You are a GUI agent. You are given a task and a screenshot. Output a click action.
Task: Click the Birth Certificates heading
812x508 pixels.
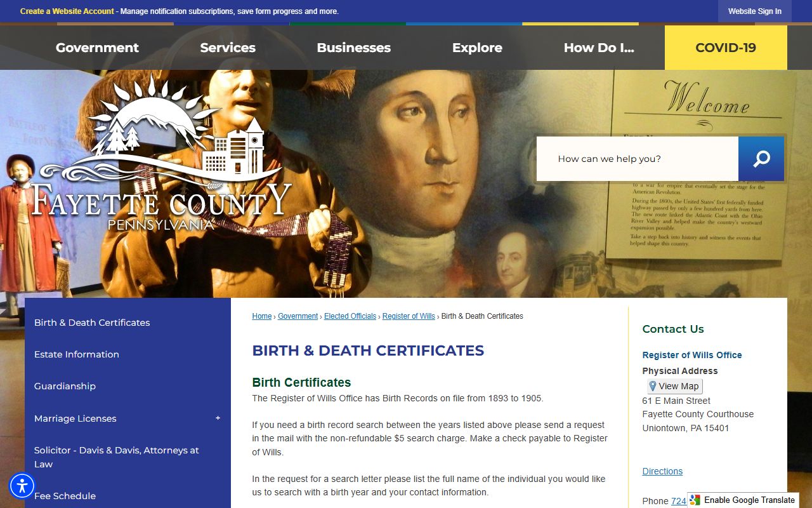pyautogui.click(x=301, y=382)
